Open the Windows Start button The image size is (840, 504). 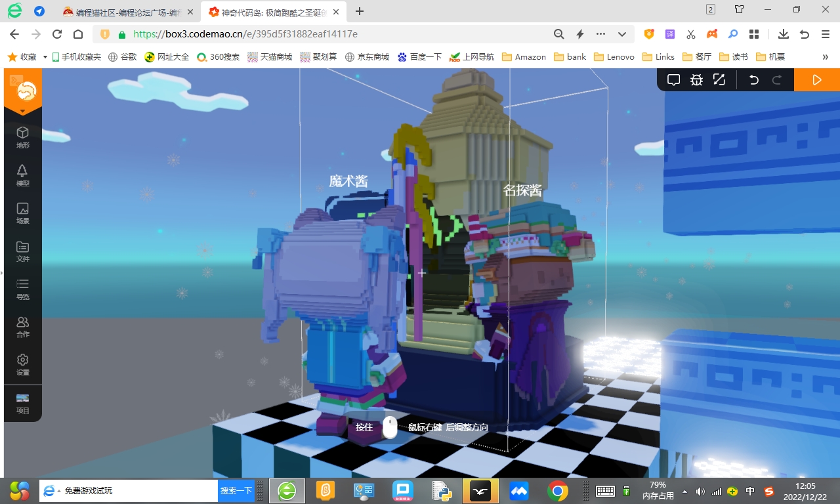tap(19, 490)
